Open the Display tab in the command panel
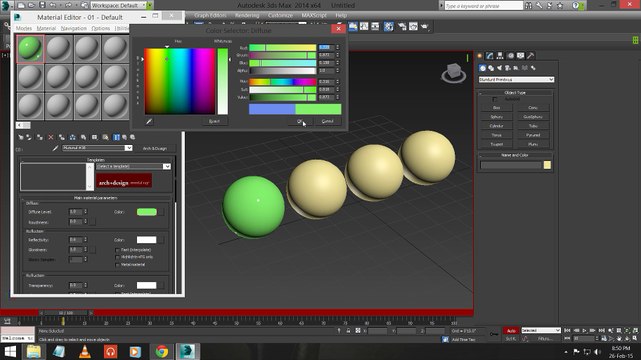This screenshot has width=641, height=360. [520, 56]
